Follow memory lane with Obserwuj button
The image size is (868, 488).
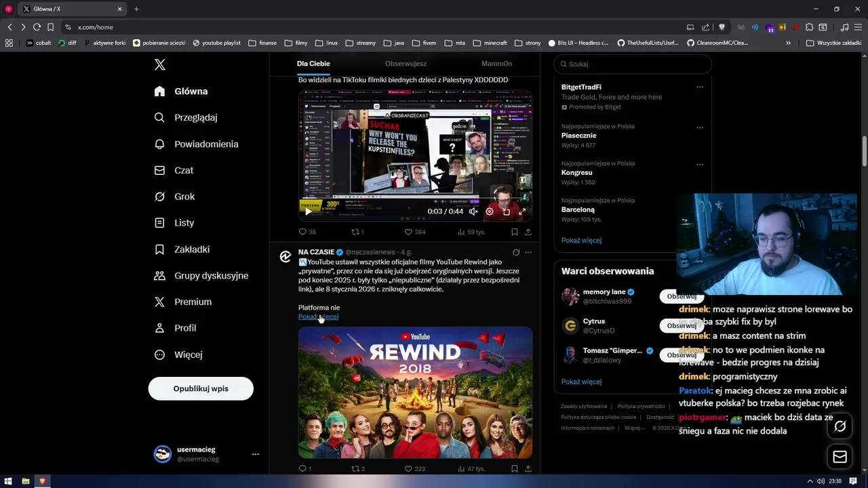(682, 296)
